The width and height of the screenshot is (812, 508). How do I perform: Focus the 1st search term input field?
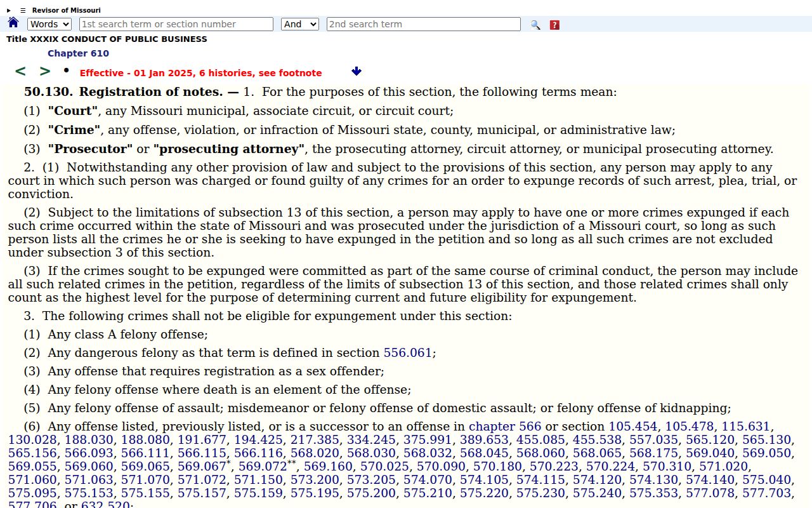(x=176, y=24)
